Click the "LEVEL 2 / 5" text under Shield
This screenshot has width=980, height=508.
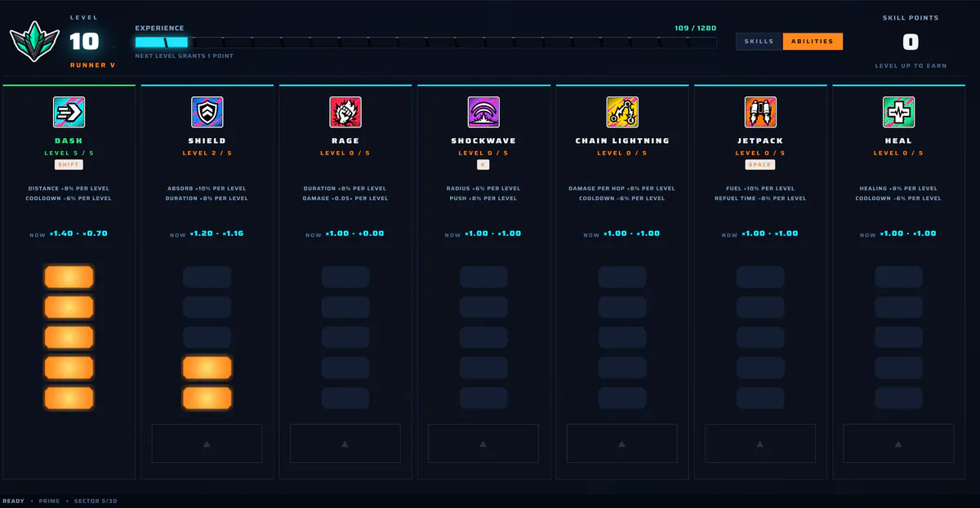pos(207,153)
